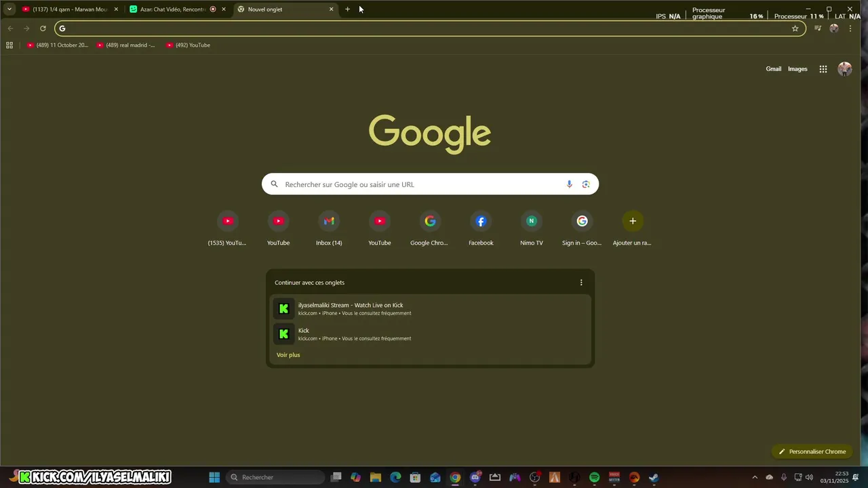This screenshot has width=868, height=488.
Task: Close the Nouvel onglet tab
Action: (331, 9)
